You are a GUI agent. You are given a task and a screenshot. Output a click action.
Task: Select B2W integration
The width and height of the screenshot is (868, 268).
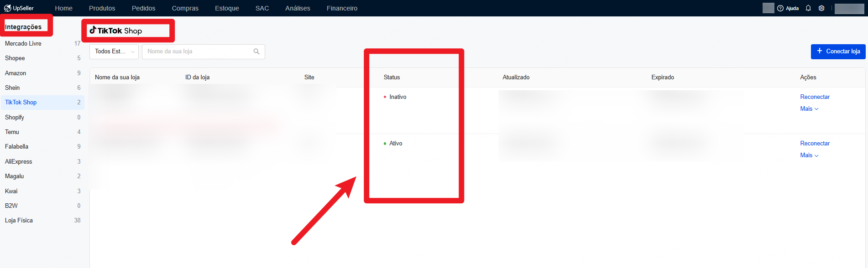tap(42, 206)
